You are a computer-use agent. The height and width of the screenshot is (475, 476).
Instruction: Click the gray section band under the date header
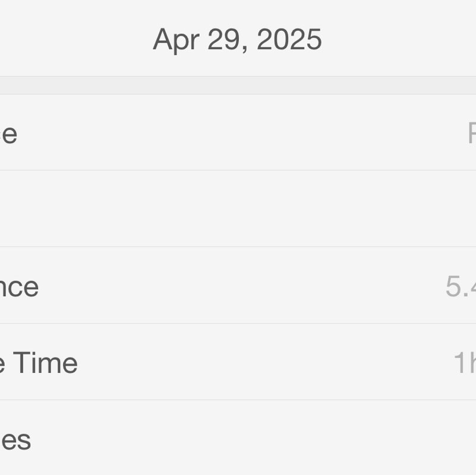[238, 85]
